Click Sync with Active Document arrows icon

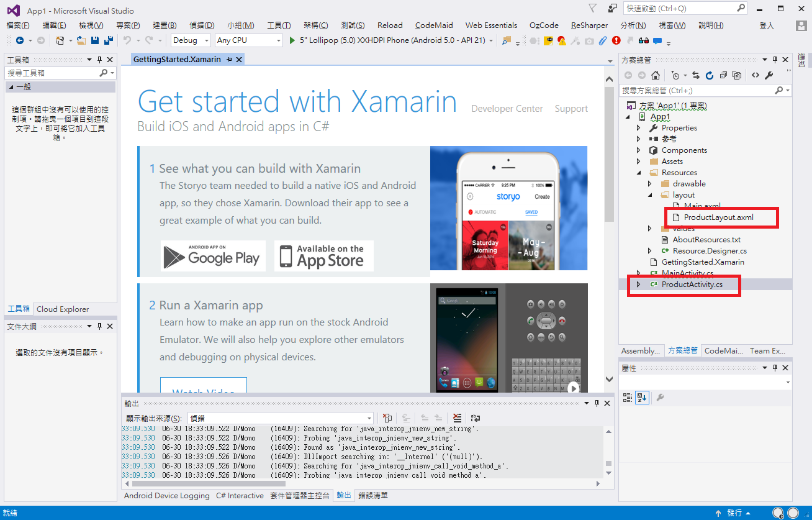696,75
